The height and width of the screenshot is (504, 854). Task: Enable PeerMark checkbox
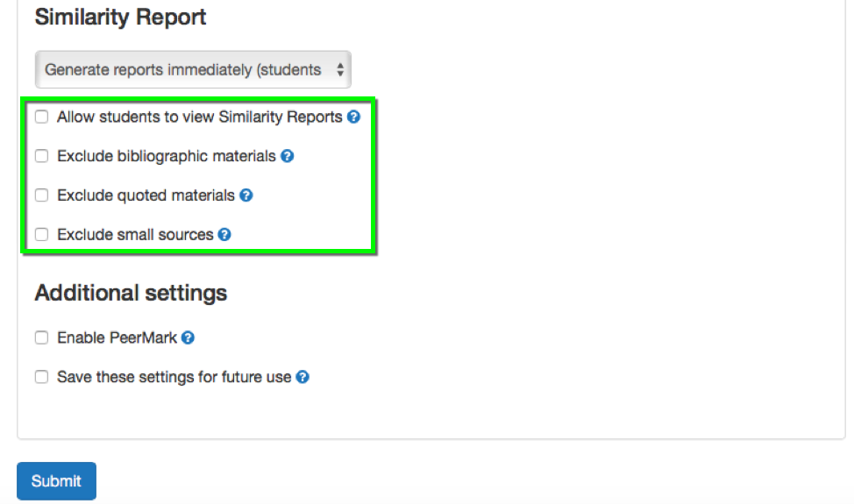click(x=41, y=338)
